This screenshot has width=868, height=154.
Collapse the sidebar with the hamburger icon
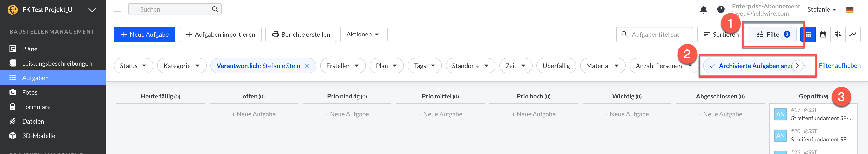click(x=117, y=9)
